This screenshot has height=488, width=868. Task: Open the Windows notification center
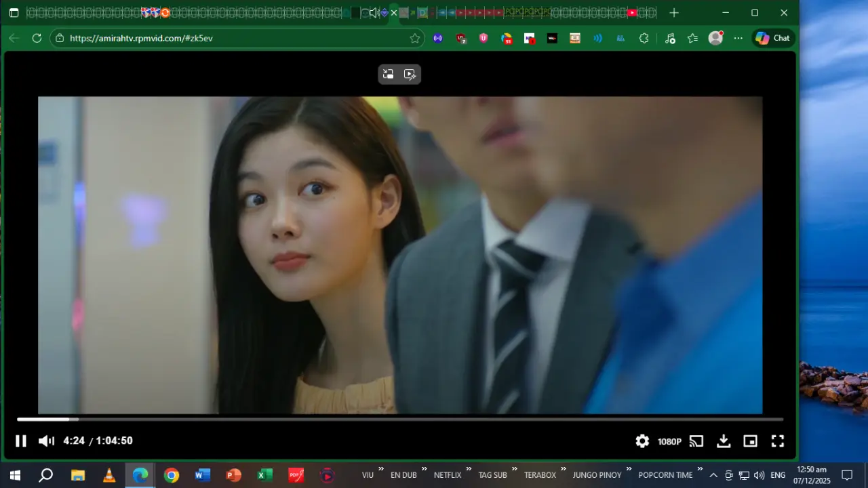(x=847, y=475)
